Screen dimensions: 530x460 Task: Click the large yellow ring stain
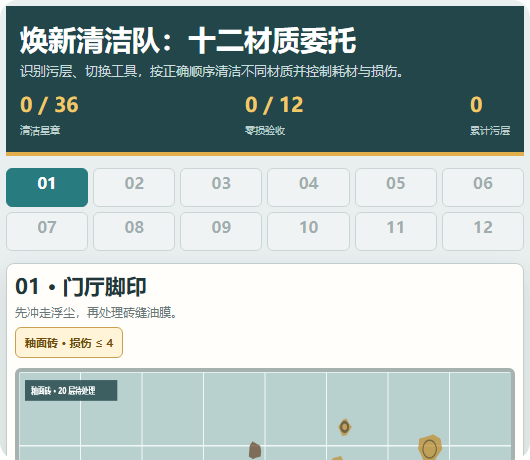[x=430, y=447]
